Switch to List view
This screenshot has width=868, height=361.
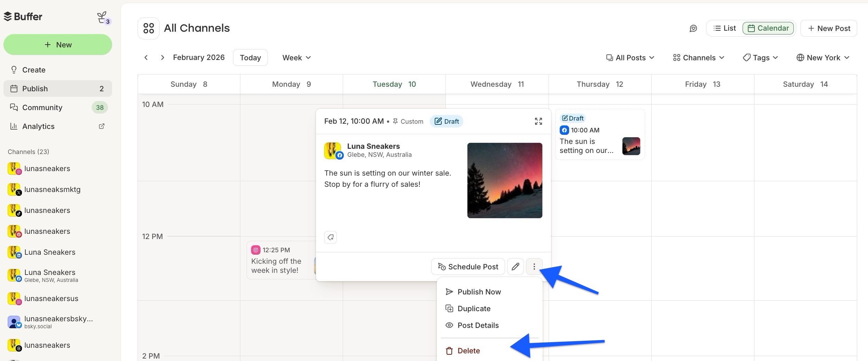click(724, 28)
